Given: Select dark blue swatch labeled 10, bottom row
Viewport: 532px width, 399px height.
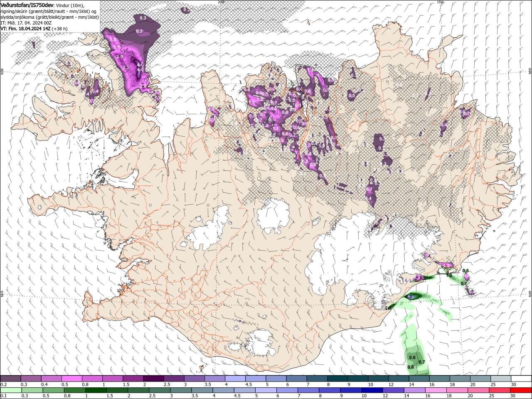Looking at the screenshot, I should click(x=372, y=390).
